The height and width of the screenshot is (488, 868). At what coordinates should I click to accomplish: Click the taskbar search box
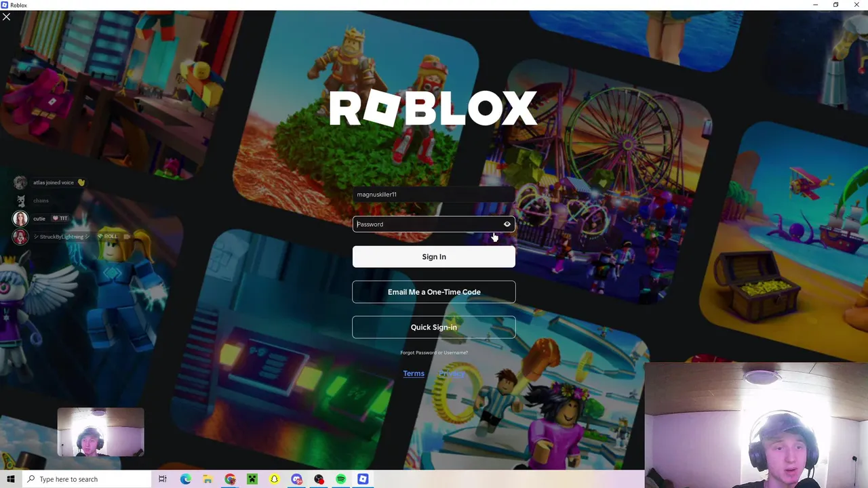click(x=86, y=479)
